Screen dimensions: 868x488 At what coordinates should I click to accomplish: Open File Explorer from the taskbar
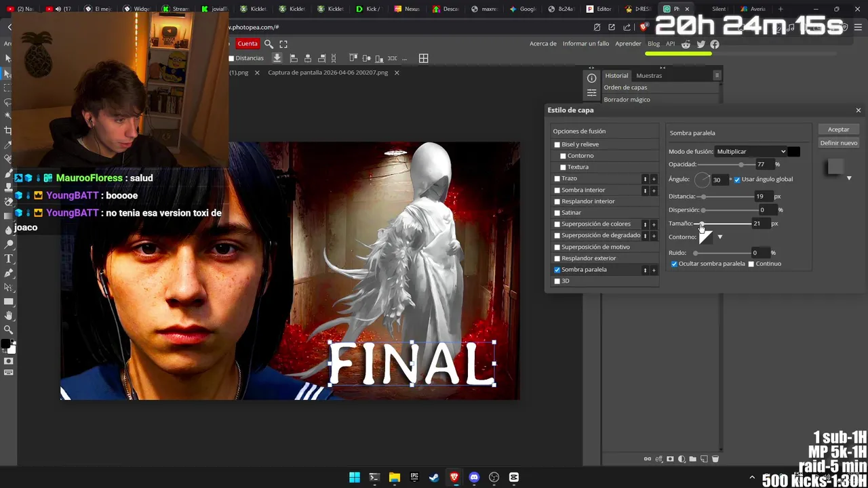pyautogui.click(x=394, y=477)
